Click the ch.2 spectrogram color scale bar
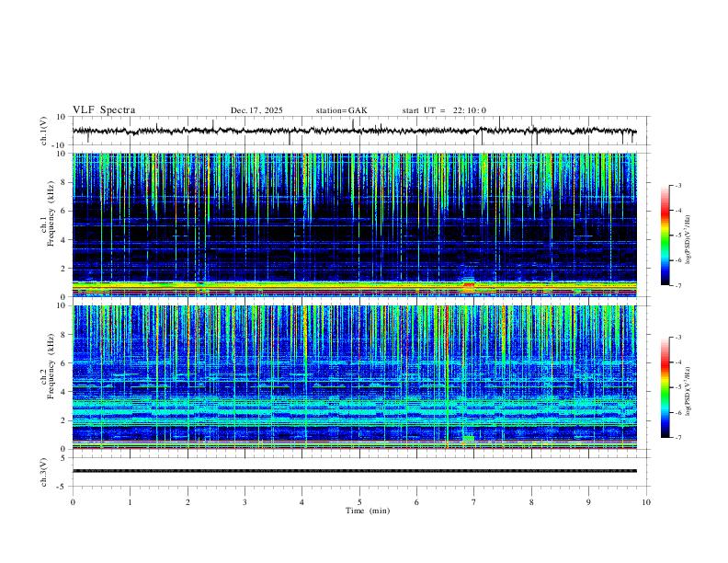This screenshot has width=728, height=563. (x=665, y=387)
